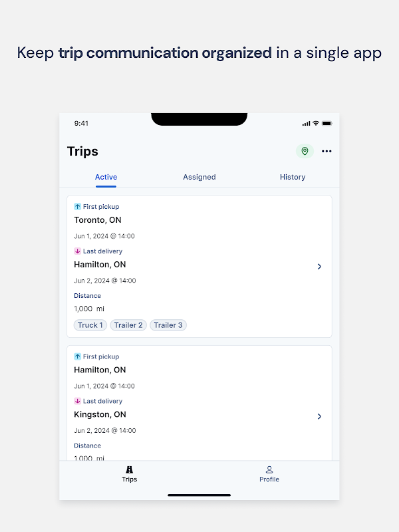Tap Last delivery arrow icon for Kingston
This screenshot has width=399, height=532.
[77, 401]
